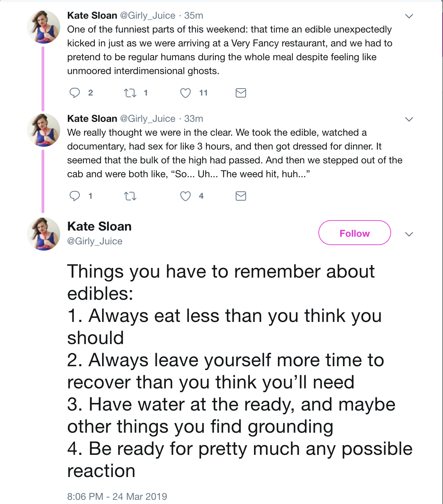Image resolution: width=443 pixels, height=504 pixels.
Task: Retweet the 35m tweet about Very Fancy restaurant
Action: point(130,93)
